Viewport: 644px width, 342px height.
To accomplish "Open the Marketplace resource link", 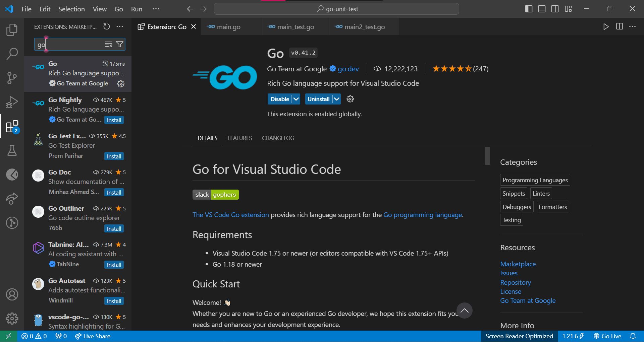I will [518, 264].
